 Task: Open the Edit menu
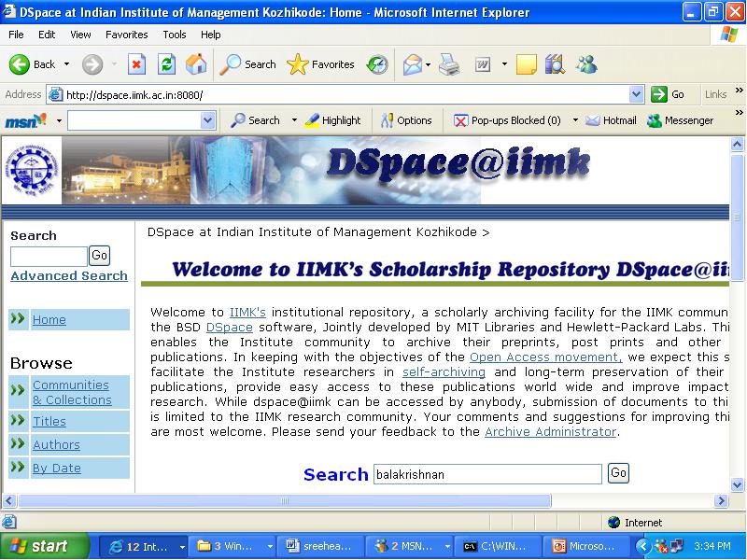[47, 35]
